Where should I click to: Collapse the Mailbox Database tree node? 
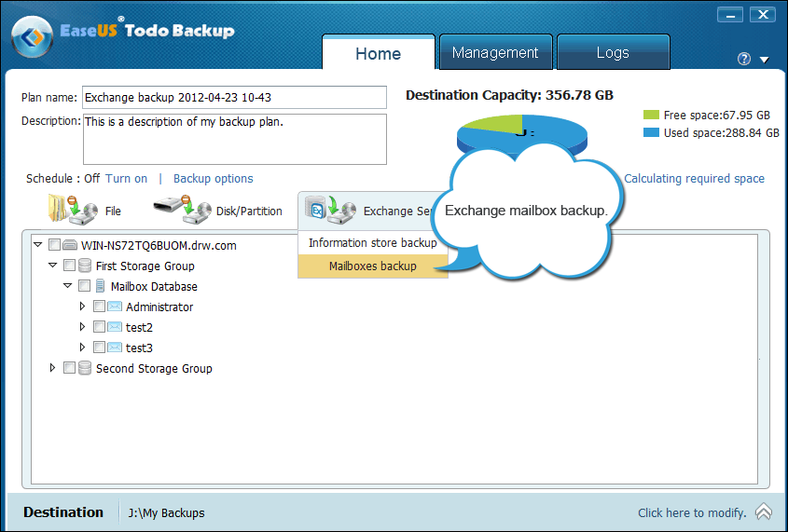coord(67,286)
